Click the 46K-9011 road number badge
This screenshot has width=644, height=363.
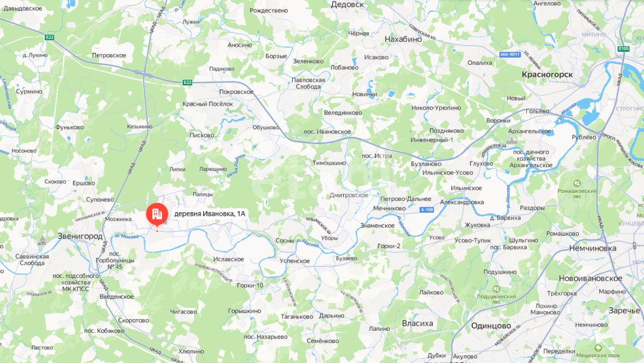coord(509,54)
